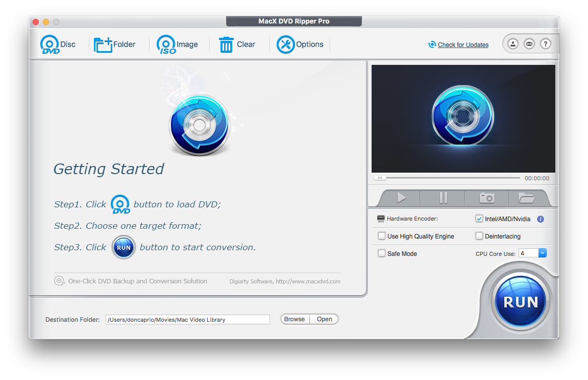Click the 'Getting Started' heading
The image size is (588, 380).
(x=109, y=169)
